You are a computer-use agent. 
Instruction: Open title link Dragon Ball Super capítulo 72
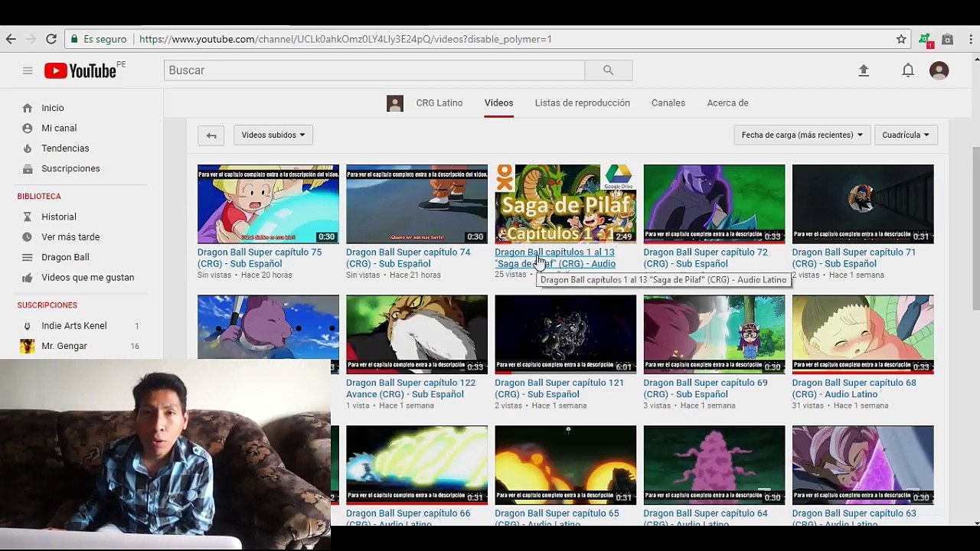(705, 258)
